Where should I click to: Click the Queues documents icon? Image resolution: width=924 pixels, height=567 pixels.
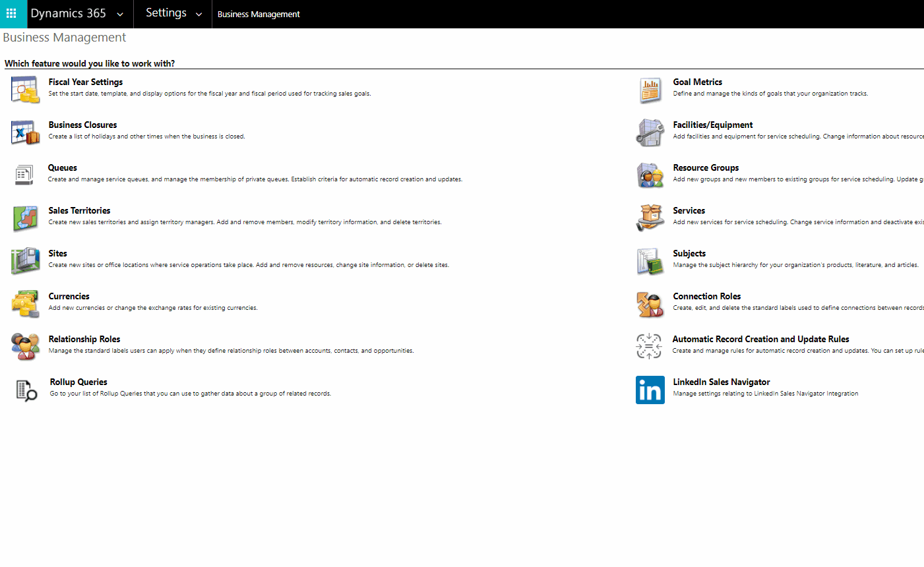25,175
